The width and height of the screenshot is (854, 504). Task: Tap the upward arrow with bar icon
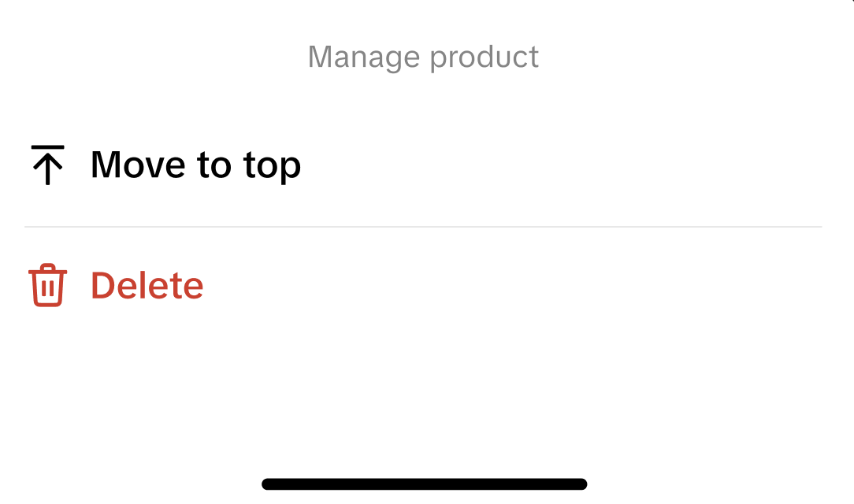coord(47,165)
